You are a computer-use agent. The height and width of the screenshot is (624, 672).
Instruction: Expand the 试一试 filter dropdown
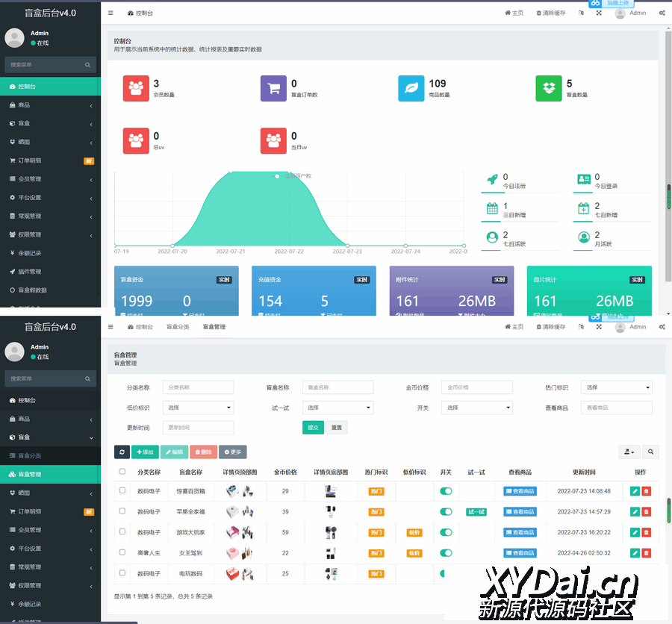pos(337,408)
